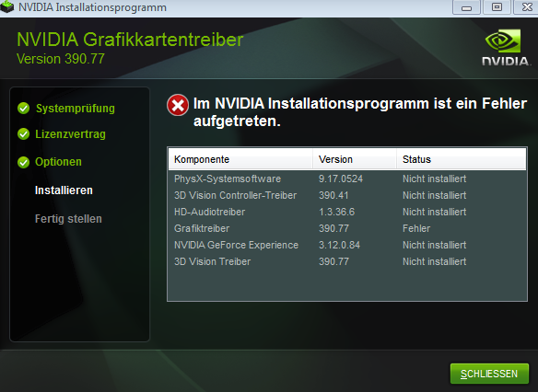Select the Grafiktreiber row
Viewport: 538px width, 392px height.
pos(347,228)
